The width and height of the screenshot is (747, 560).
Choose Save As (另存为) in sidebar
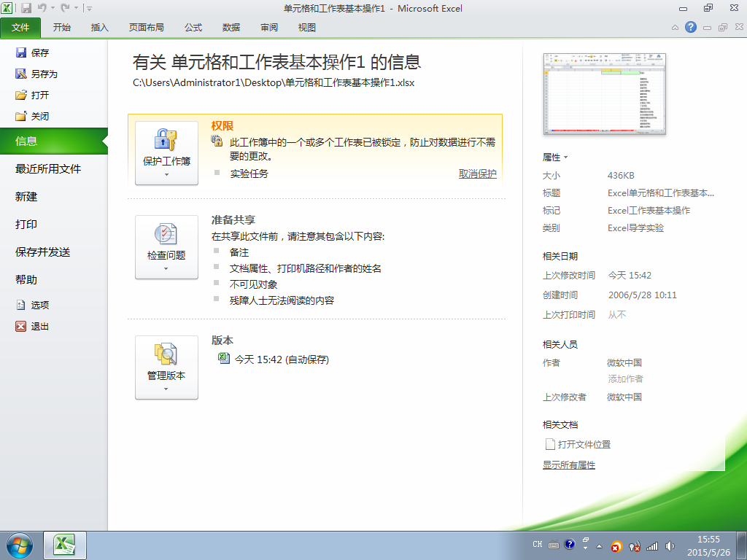(36, 74)
